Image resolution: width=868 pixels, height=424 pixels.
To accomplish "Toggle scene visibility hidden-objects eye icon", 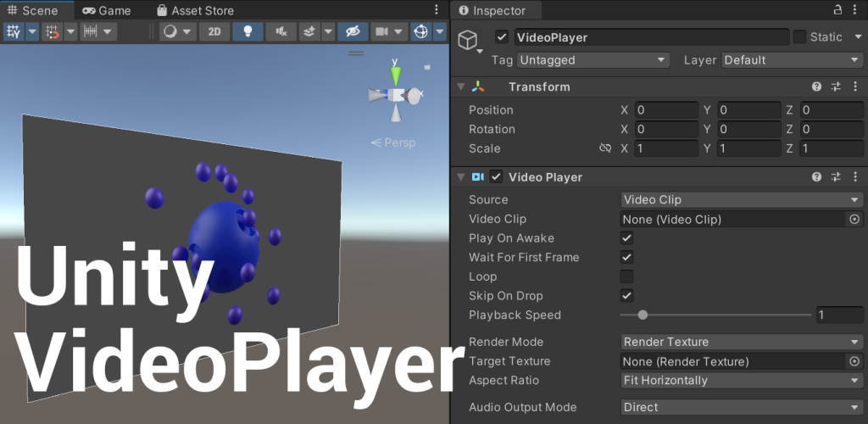I will (x=352, y=31).
